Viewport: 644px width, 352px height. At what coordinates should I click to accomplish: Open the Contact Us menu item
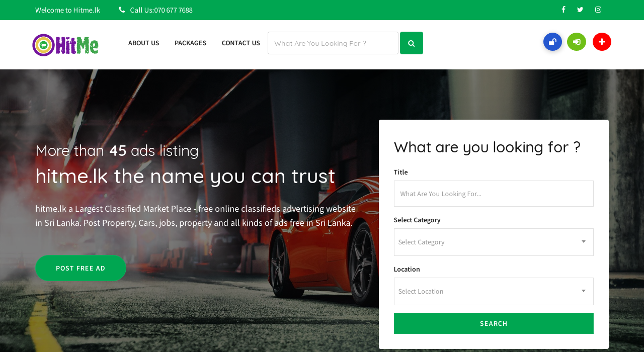pos(241,43)
